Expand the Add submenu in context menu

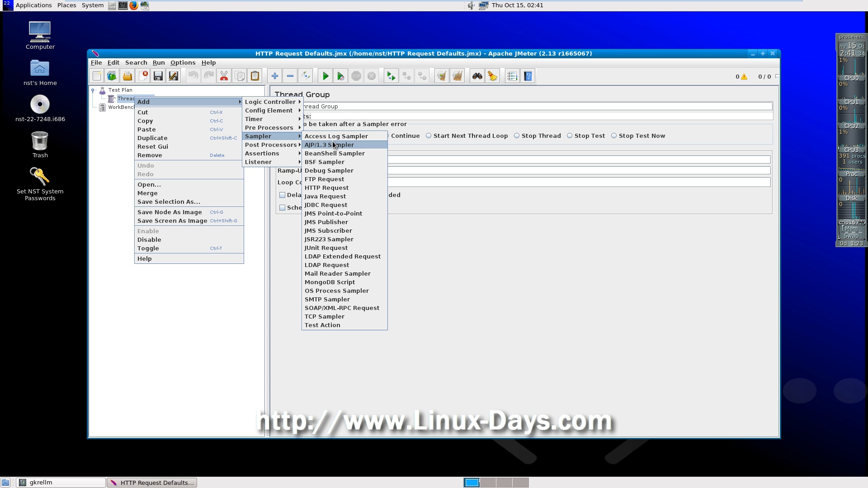coord(189,102)
